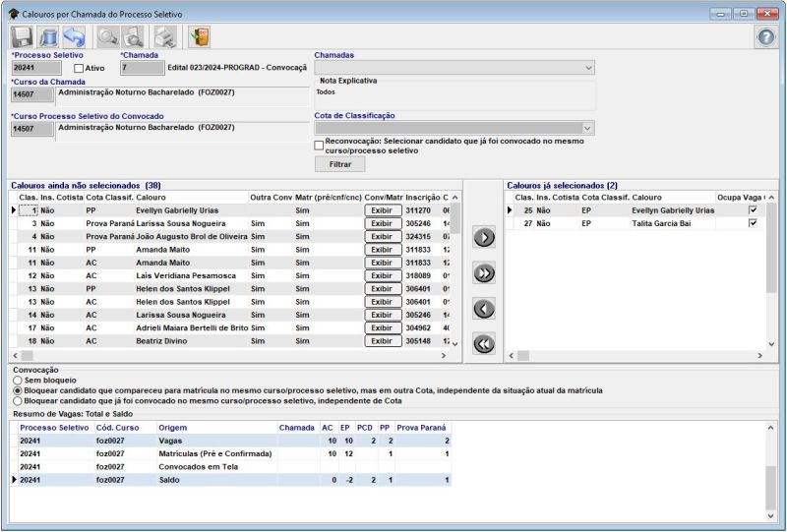Remove selected calouro with single left arrow
787x532 pixels.
coord(483,309)
